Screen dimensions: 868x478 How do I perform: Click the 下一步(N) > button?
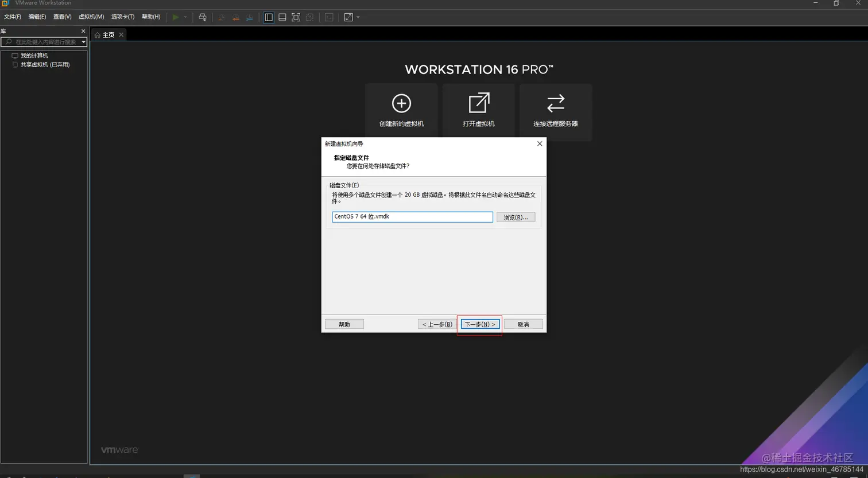pyautogui.click(x=480, y=324)
